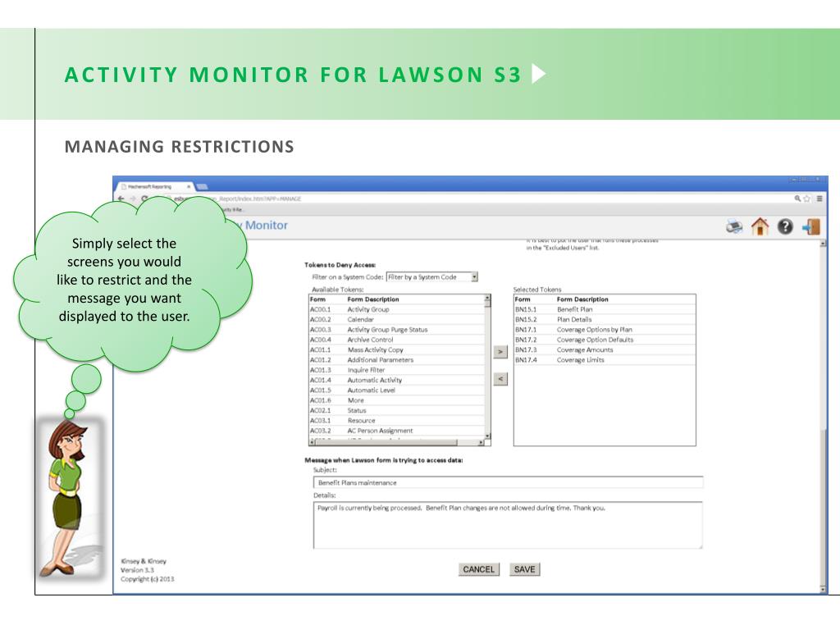840x630 pixels.
Task: Select AC02.1 Status token
Action: (x=396, y=411)
